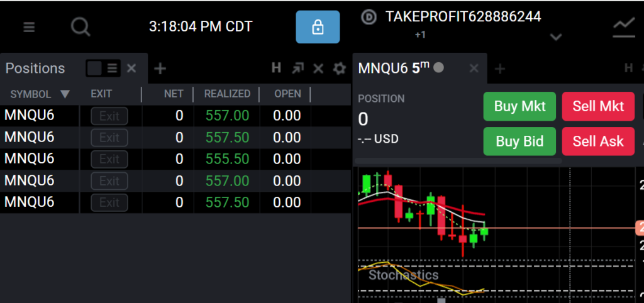Add a new tab next to MNQU6 chart
Image resolution: width=644 pixels, height=303 pixels.
pyautogui.click(x=499, y=69)
